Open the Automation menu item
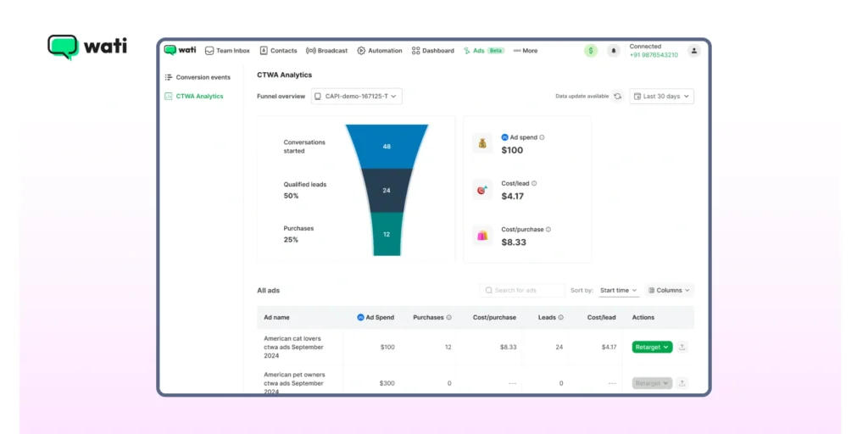868x434 pixels. click(x=380, y=50)
